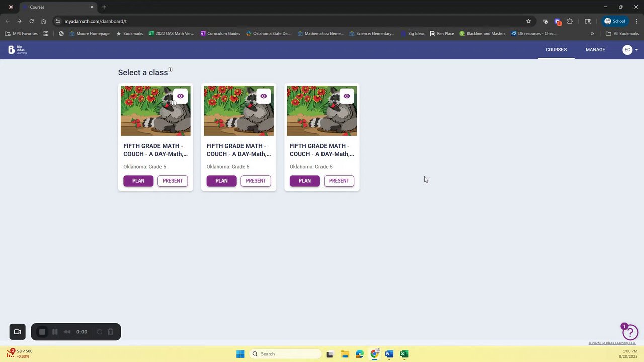Image resolution: width=644 pixels, height=362 pixels.
Task: Toggle the eye icon on third class card
Action: [x=347, y=96]
